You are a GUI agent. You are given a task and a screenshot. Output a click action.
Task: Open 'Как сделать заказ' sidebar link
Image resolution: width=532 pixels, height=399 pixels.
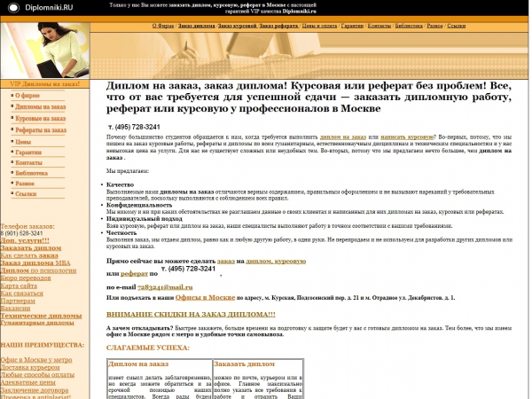(x=29, y=255)
